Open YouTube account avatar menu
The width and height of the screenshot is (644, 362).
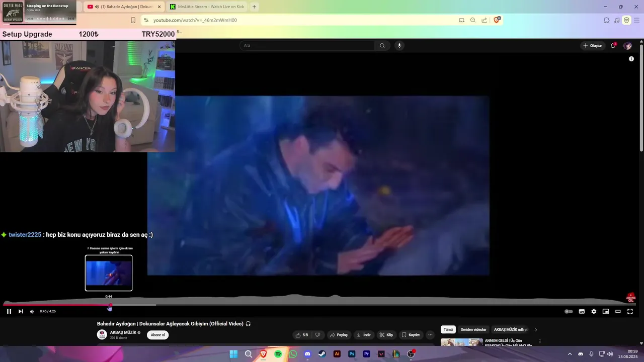coord(627,46)
